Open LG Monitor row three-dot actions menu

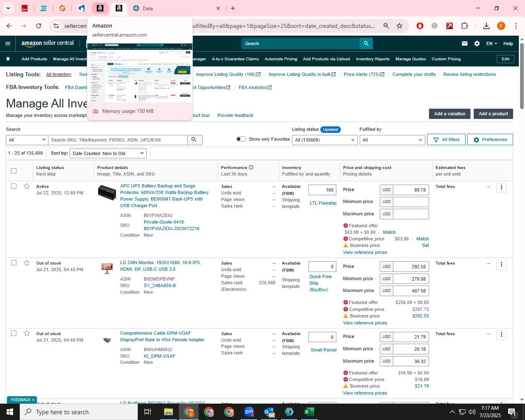pyautogui.click(x=501, y=265)
